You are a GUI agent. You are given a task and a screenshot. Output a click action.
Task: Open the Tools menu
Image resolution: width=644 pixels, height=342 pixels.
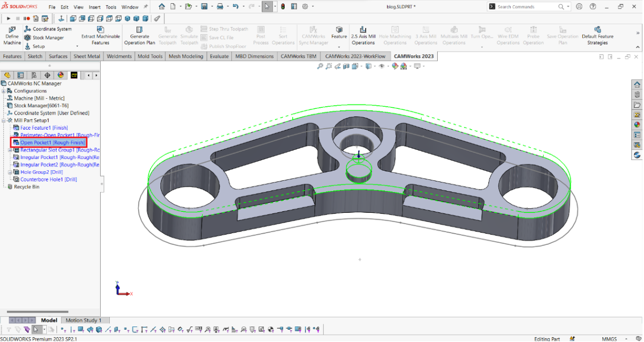tap(111, 7)
